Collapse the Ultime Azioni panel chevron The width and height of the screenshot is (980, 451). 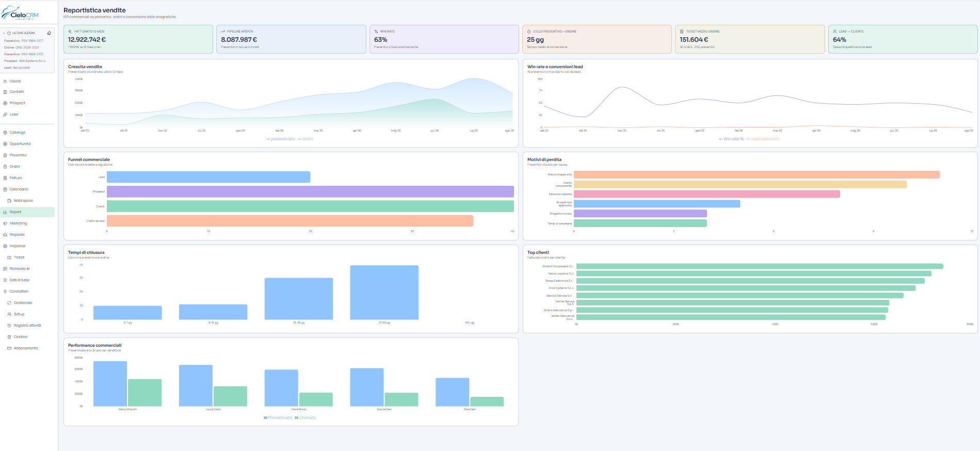coord(4,33)
